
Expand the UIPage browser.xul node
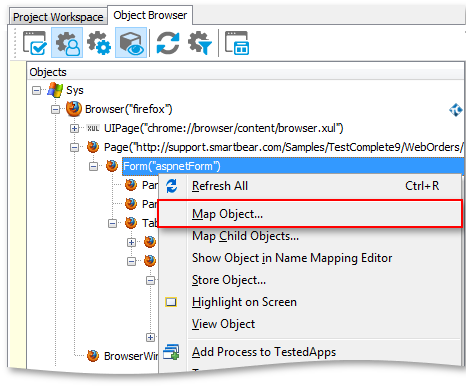click(74, 128)
